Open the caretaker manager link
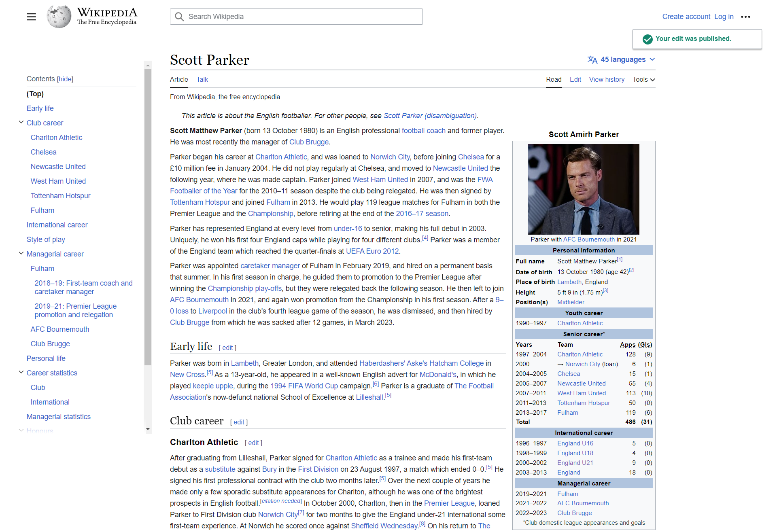This screenshot has width=777, height=532. coord(270,266)
